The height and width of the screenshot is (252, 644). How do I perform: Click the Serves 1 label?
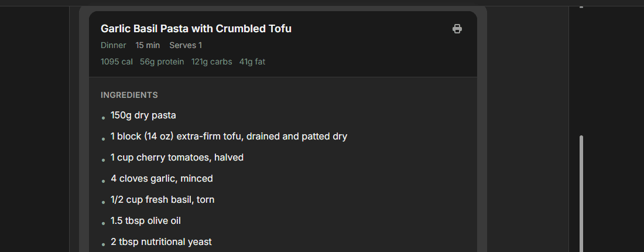[186, 45]
